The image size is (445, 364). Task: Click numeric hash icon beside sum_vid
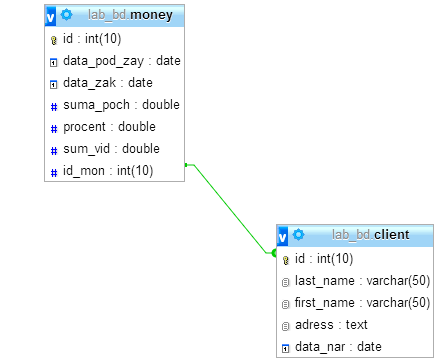tap(54, 151)
